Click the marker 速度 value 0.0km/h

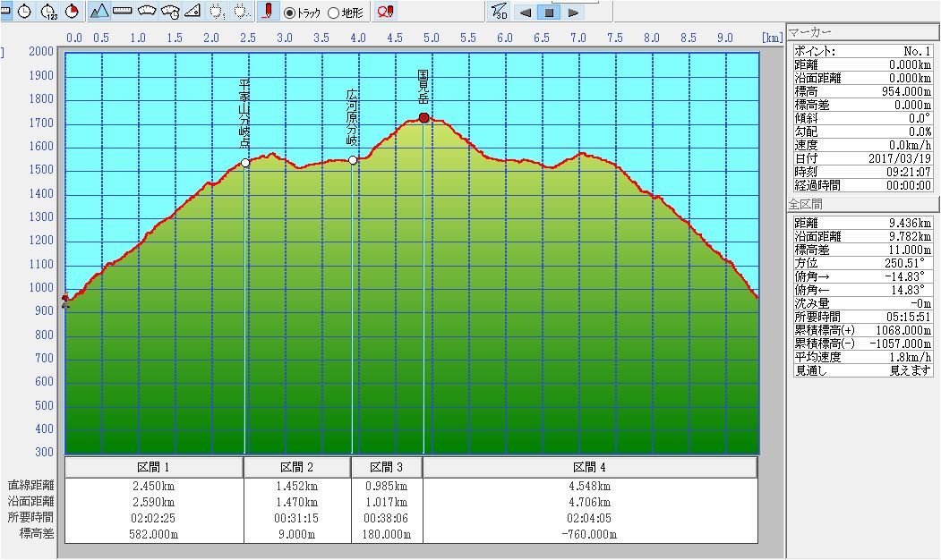[911, 146]
